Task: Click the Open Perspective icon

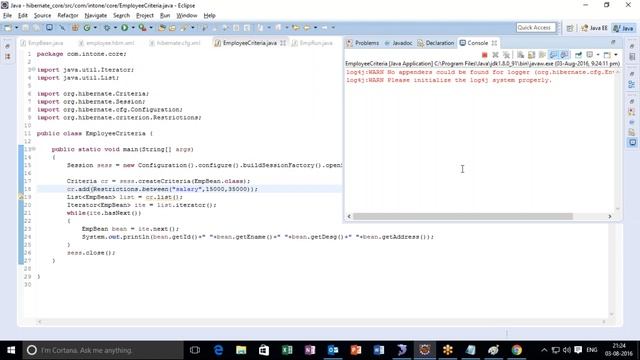Action: pos(570,28)
